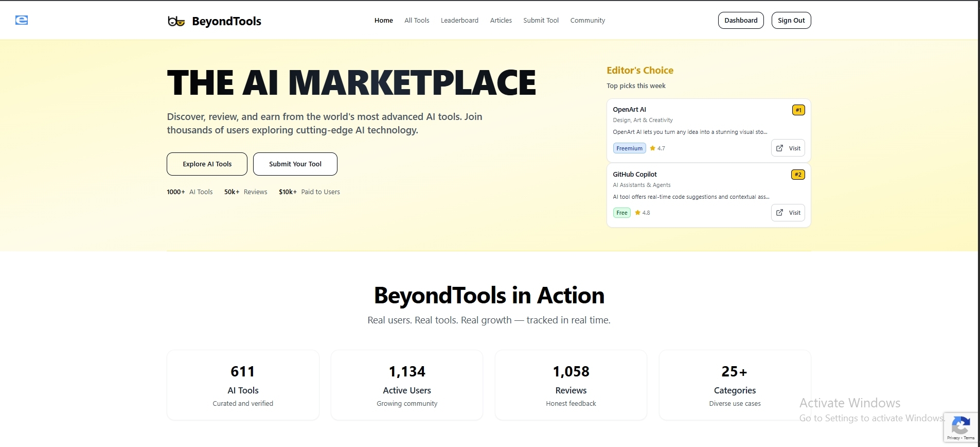Click the BeyondTools glasses logo icon

click(x=176, y=21)
